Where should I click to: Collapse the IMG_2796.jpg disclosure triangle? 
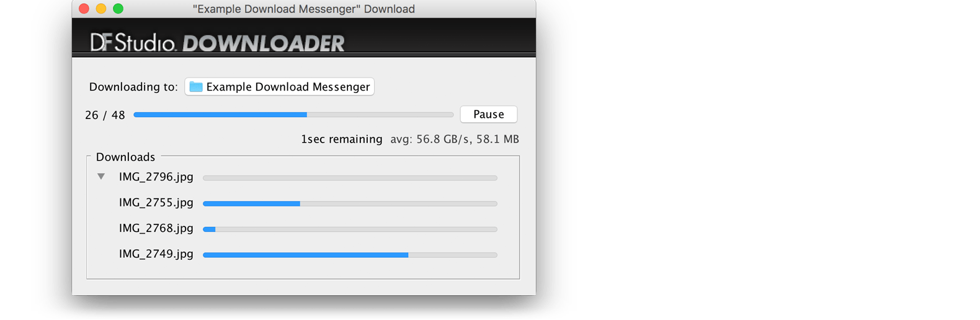[x=101, y=177]
